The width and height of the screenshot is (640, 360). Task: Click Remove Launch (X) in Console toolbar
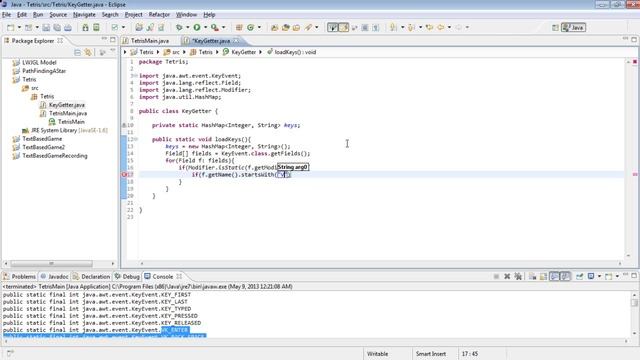pos(507,276)
